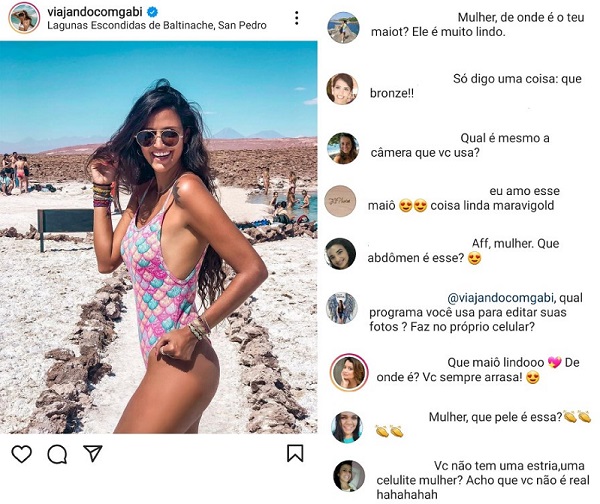Open avatar of the camera question commenter

pos(343,148)
